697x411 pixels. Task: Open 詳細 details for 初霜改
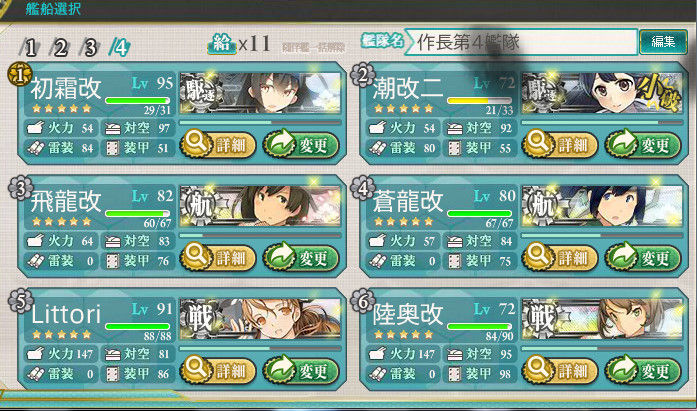click(x=218, y=144)
